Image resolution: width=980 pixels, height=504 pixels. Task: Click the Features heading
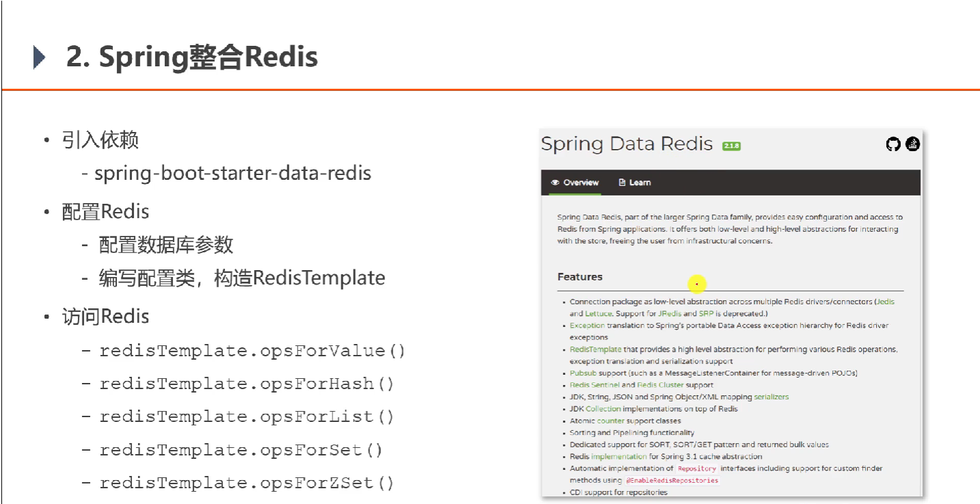(580, 277)
